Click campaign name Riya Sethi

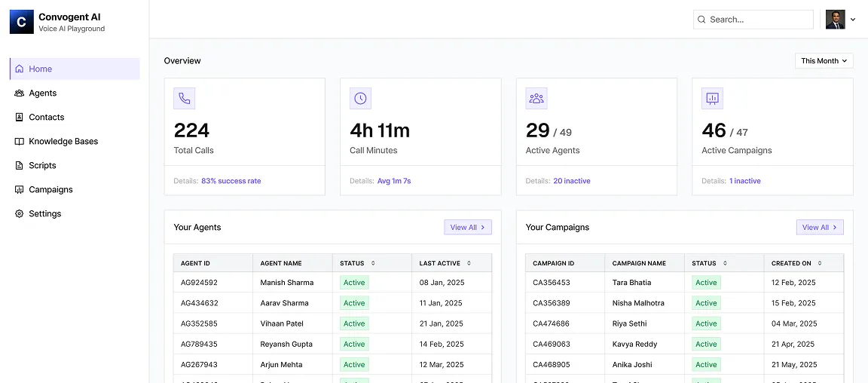pyautogui.click(x=629, y=323)
